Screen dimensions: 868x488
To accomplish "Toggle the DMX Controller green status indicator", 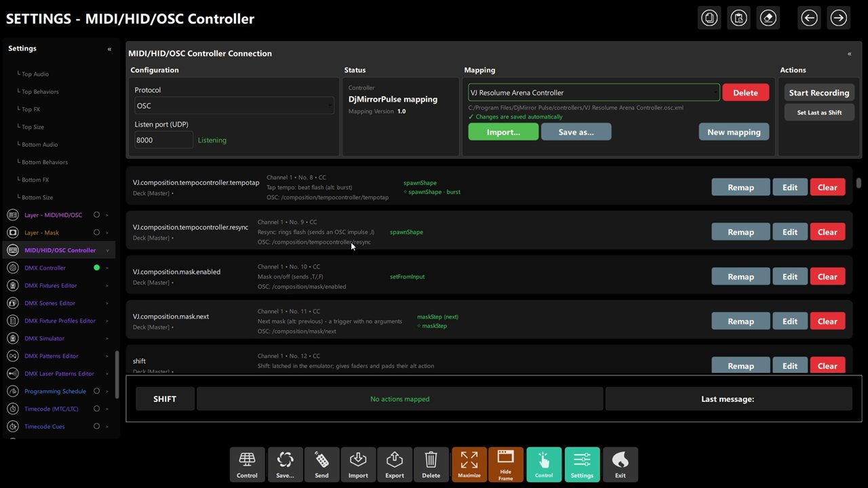I will tap(96, 268).
